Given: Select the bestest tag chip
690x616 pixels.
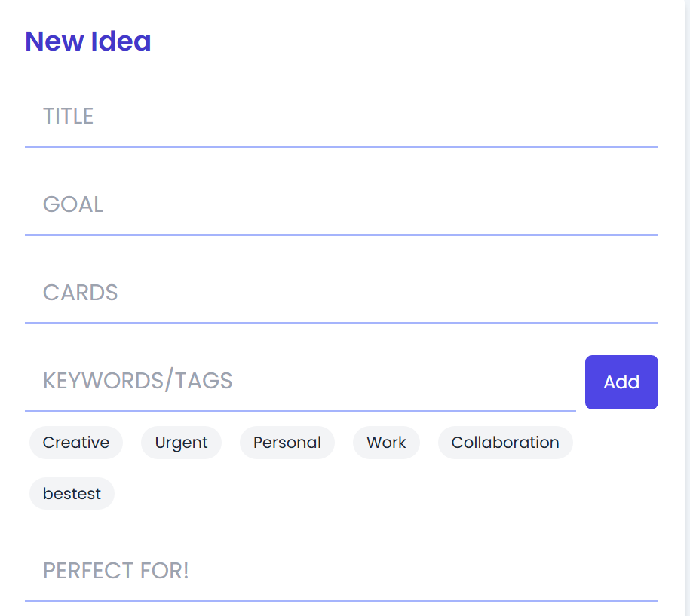Looking at the screenshot, I should coord(72,494).
